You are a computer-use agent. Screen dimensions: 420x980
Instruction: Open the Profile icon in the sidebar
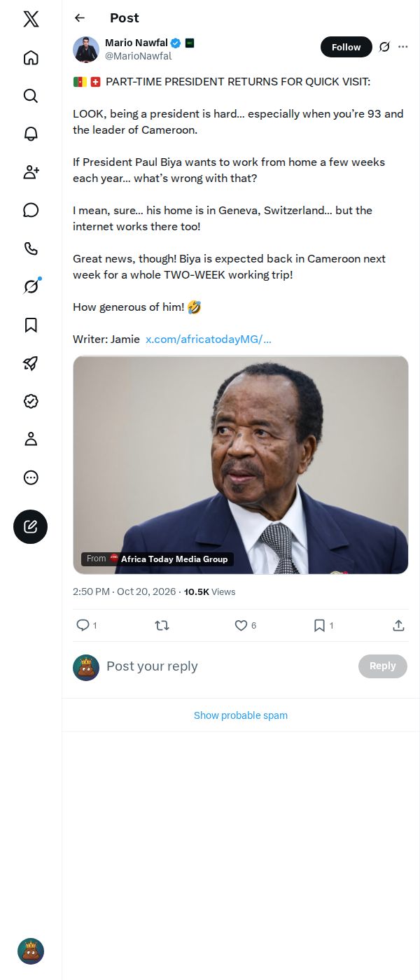31,439
